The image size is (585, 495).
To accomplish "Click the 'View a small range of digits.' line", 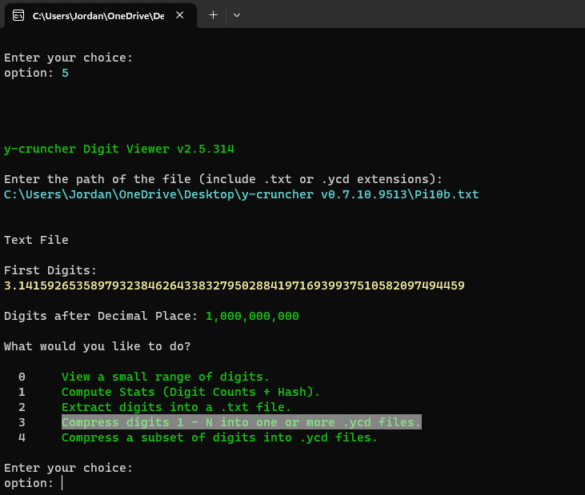I will point(165,376).
